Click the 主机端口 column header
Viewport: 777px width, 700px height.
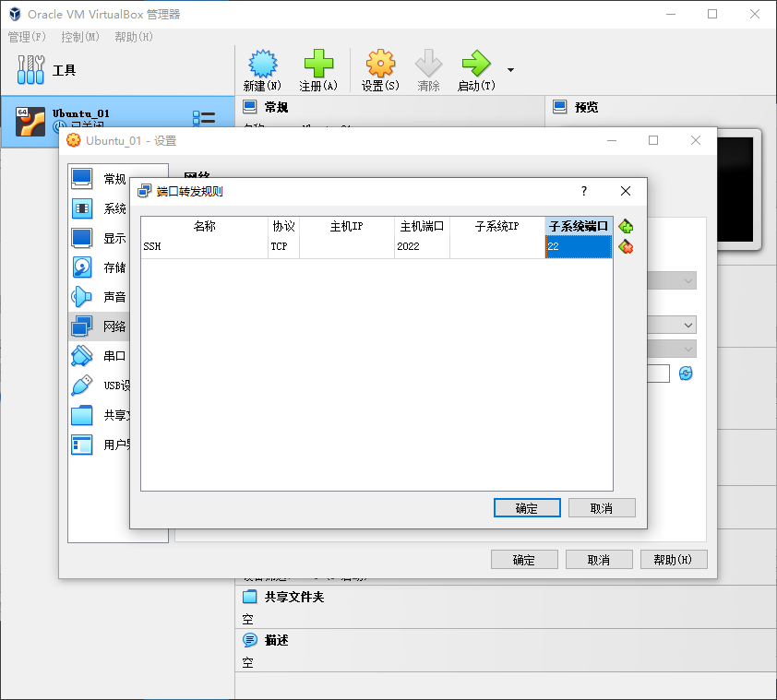pyautogui.click(x=423, y=226)
